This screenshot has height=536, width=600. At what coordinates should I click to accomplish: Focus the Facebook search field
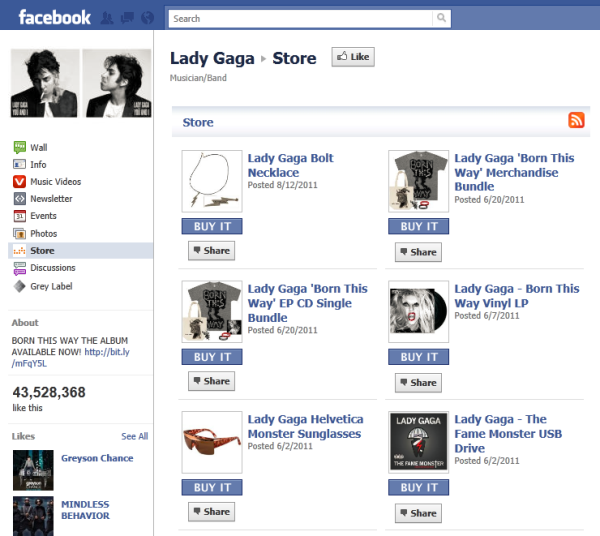click(300, 18)
